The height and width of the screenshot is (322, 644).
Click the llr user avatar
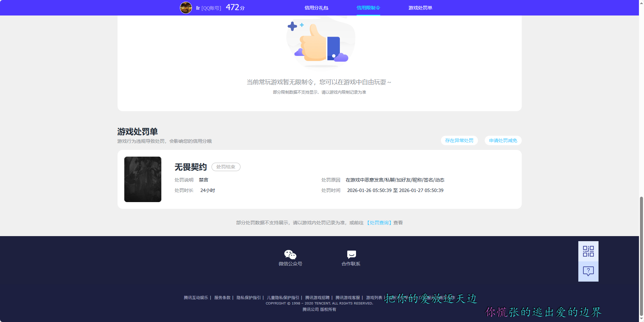click(186, 7)
